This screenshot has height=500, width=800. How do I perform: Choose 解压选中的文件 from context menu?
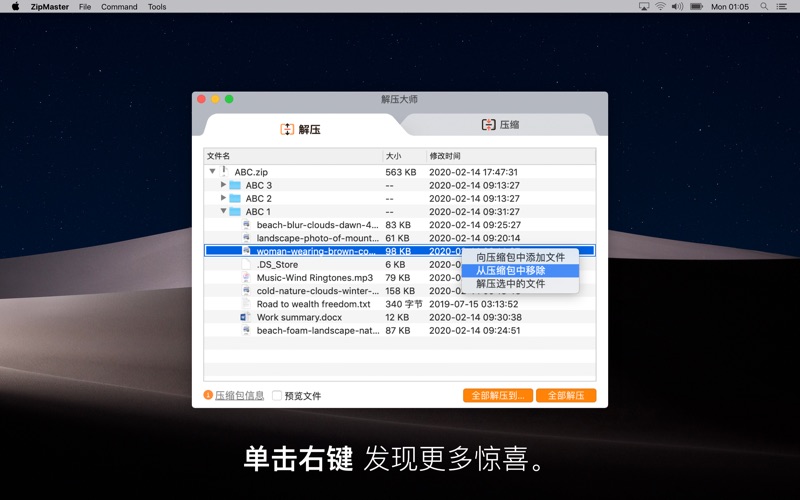[x=520, y=284]
